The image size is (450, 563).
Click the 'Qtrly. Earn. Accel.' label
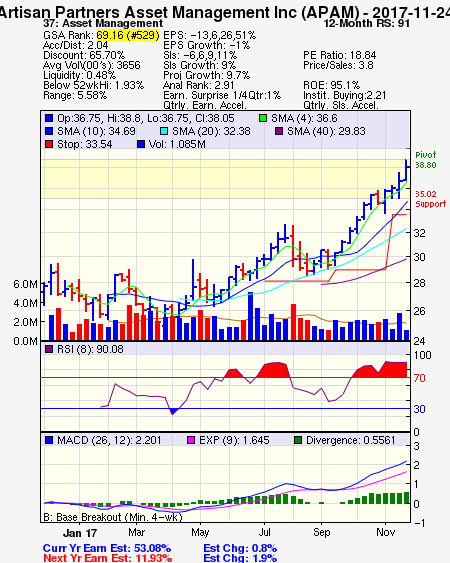pyautogui.click(x=205, y=105)
